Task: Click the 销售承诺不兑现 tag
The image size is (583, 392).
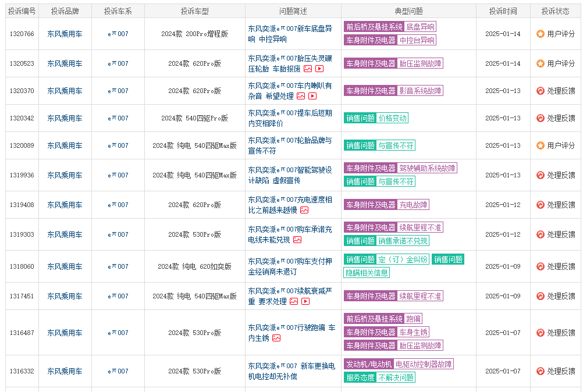Action: pyautogui.click(x=403, y=241)
